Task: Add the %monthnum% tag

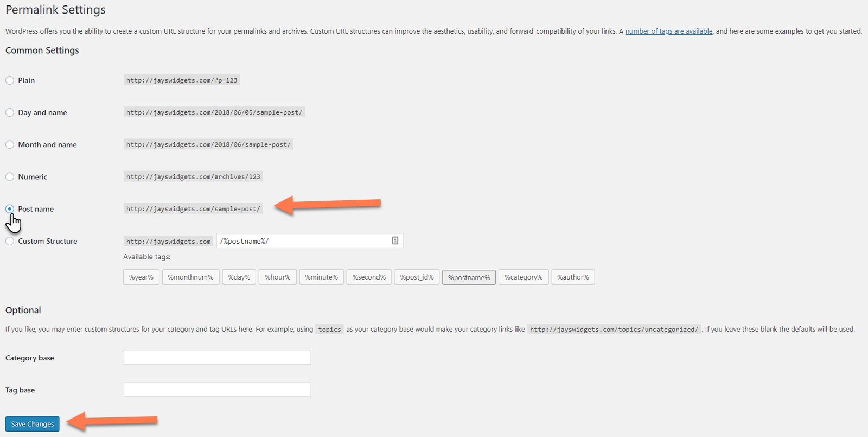Action: [x=191, y=277]
